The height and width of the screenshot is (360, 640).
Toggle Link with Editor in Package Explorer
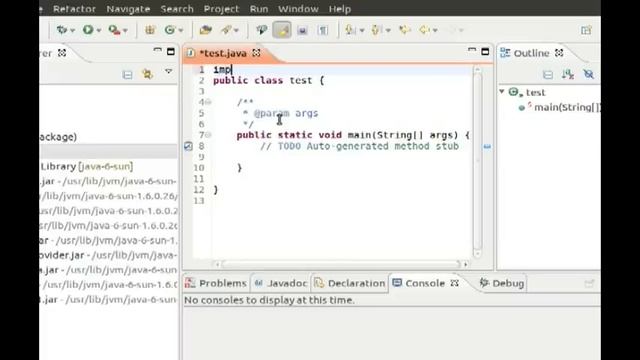(x=147, y=74)
